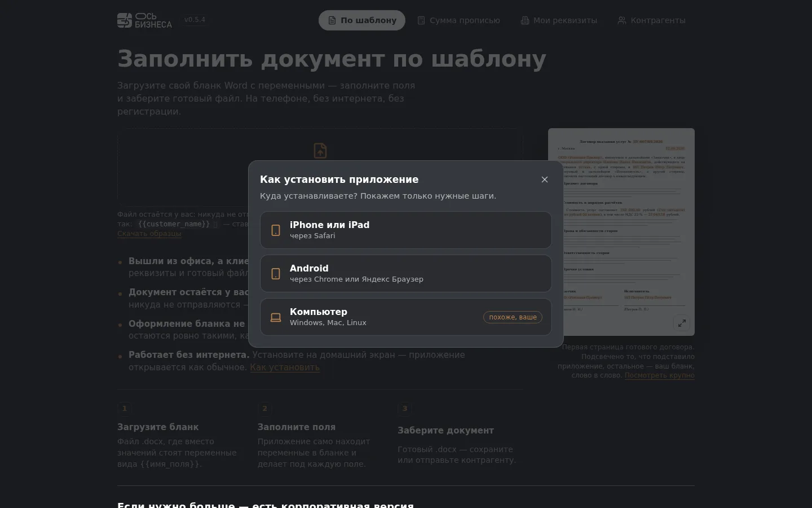Click the Ось Бизнеса logo

coord(144,20)
